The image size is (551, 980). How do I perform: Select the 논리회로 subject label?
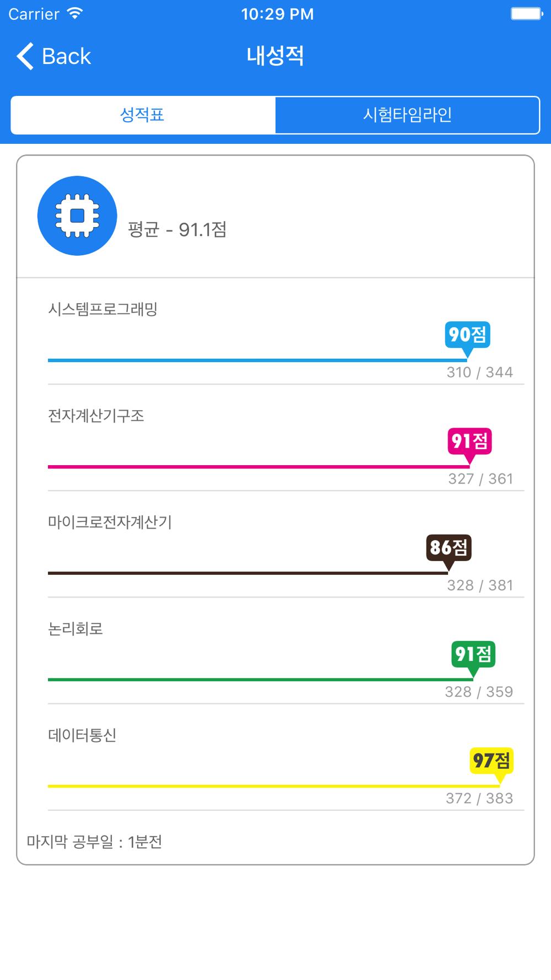click(75, 628)
